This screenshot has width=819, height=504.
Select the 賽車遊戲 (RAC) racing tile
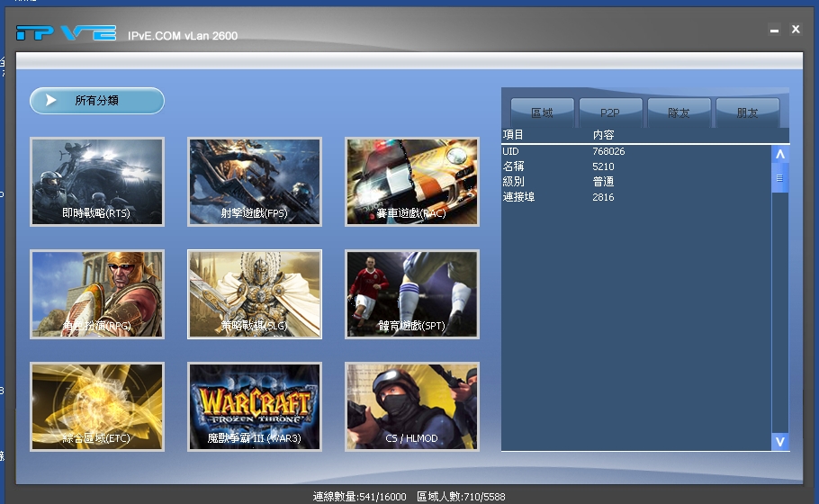[x=412, y=182]
